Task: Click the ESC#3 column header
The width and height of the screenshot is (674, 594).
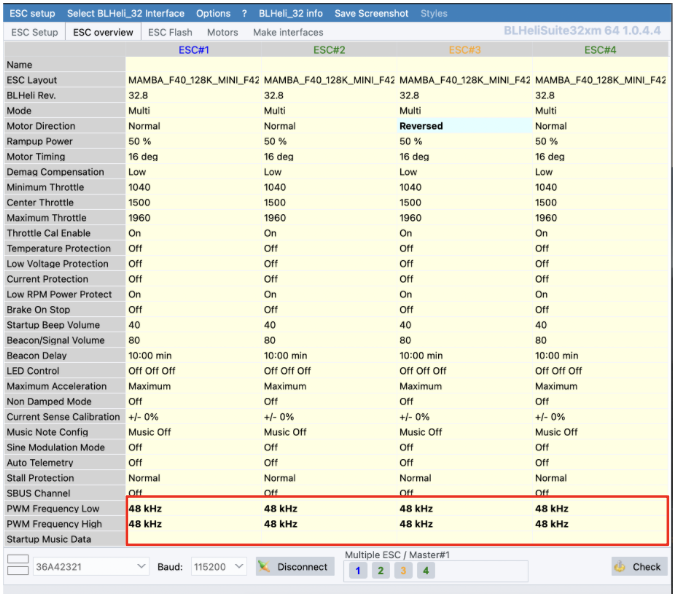Action: (x=464, y=49)
